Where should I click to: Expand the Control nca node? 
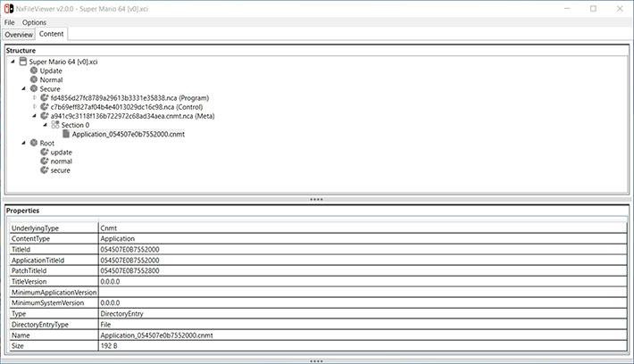click(x=34, y=107)
